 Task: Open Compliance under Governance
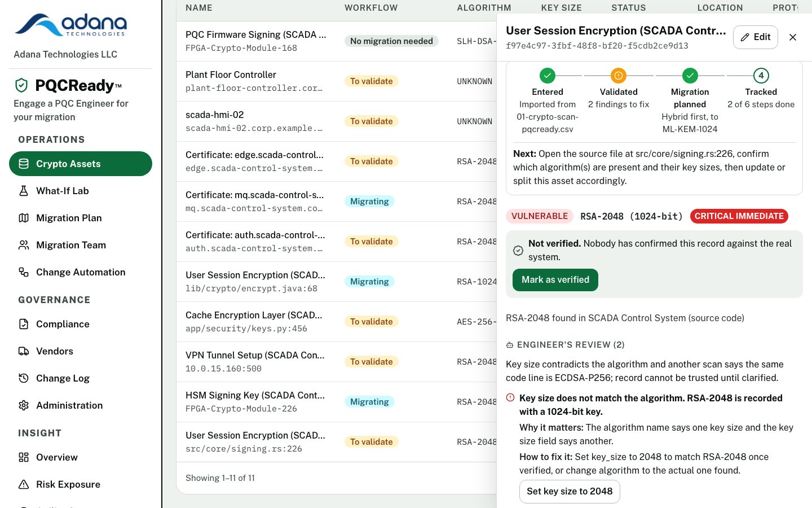click(81, 324)
